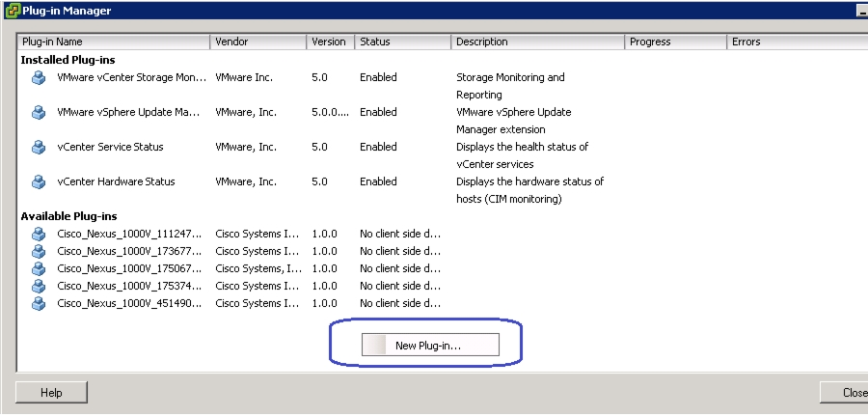Sort by Plug-in Name column header
The width and height of the screenshot is (868, 417).
[x=114, y=42]
